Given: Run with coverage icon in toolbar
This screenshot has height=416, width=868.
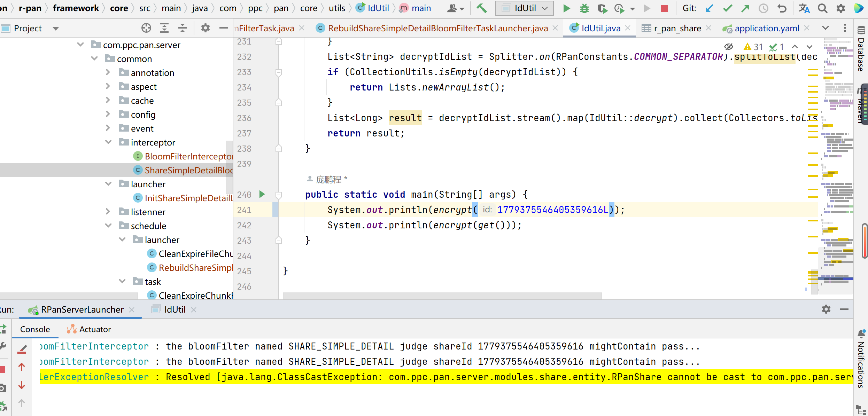Looking at the screenshot, I should coord(602,8).
